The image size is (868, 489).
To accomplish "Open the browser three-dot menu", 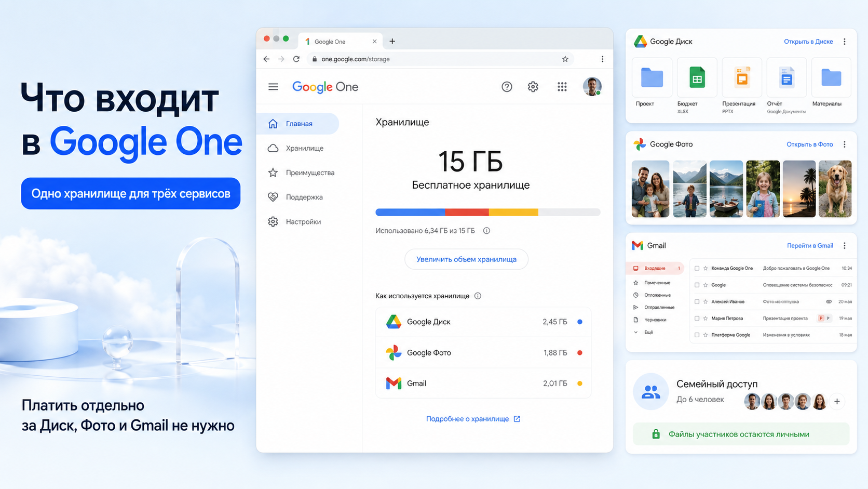I will (x=602, y=59).
